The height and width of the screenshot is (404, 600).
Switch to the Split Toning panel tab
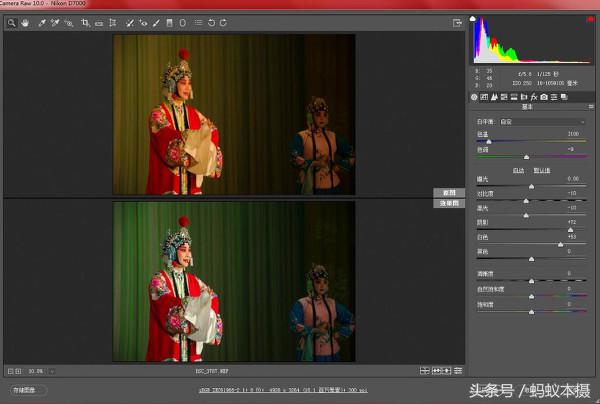click(514, 97)
